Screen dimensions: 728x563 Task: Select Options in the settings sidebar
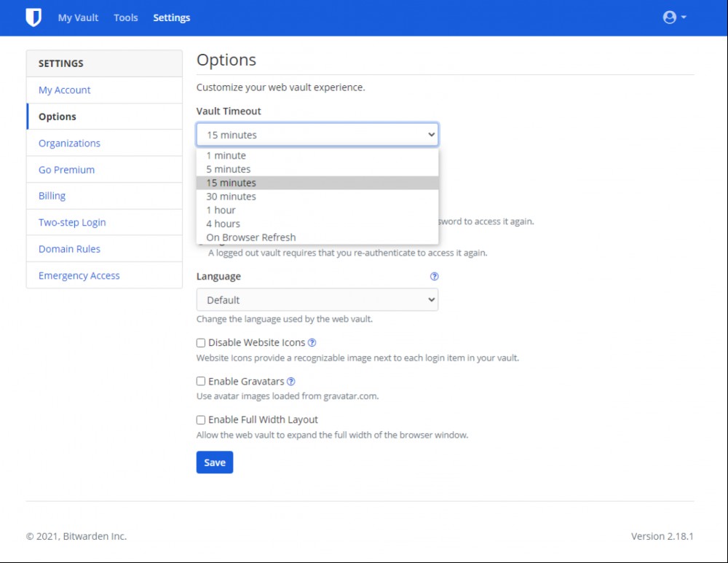click(x=104, y=117)
